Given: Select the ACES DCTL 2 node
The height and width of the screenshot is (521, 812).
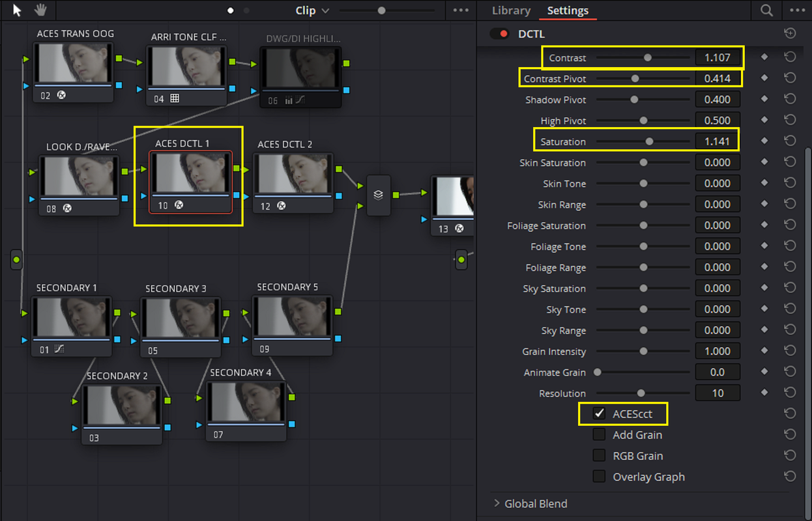Looking at the screenshot, I should [293, 183].
